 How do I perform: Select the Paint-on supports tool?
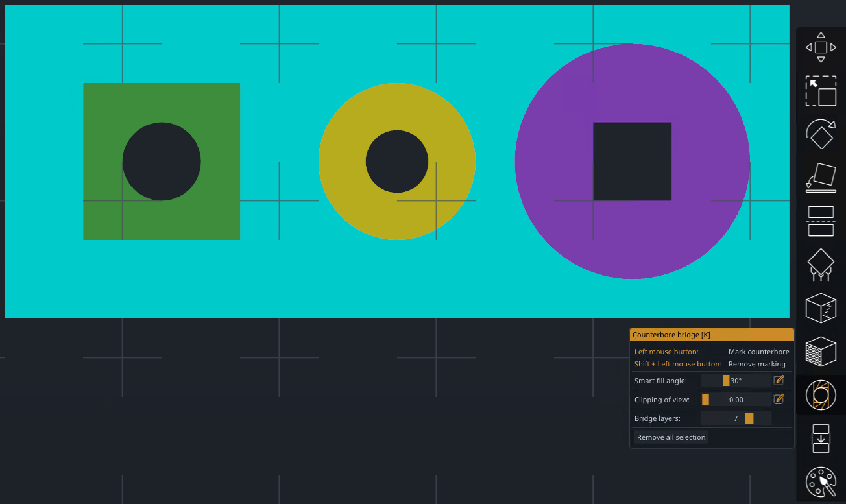[x=821, y=265]
